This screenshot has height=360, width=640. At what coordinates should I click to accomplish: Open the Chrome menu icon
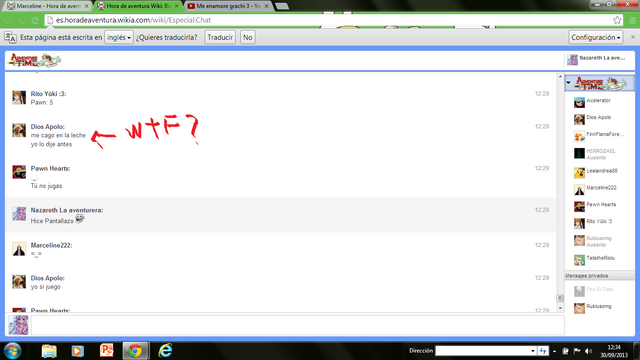coord(633,20)
